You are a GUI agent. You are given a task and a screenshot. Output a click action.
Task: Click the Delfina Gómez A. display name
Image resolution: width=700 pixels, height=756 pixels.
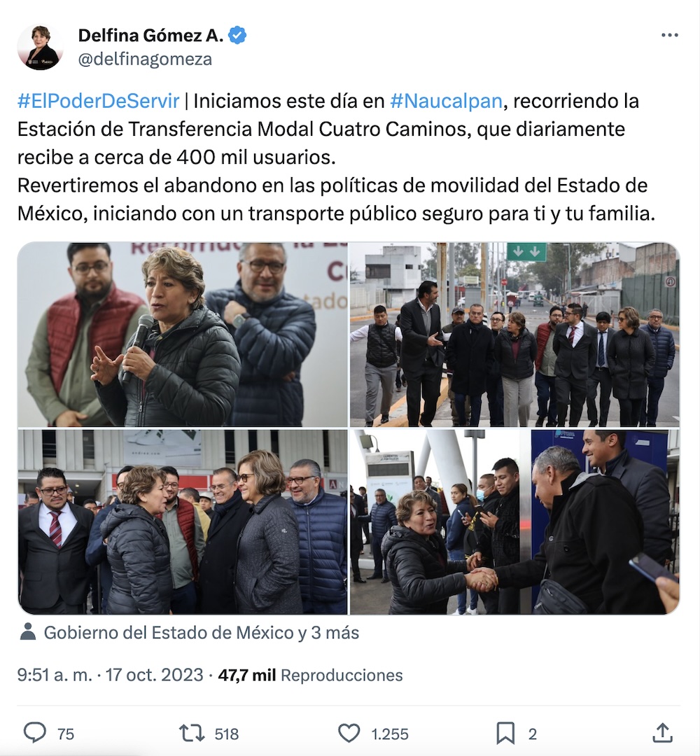150,35
